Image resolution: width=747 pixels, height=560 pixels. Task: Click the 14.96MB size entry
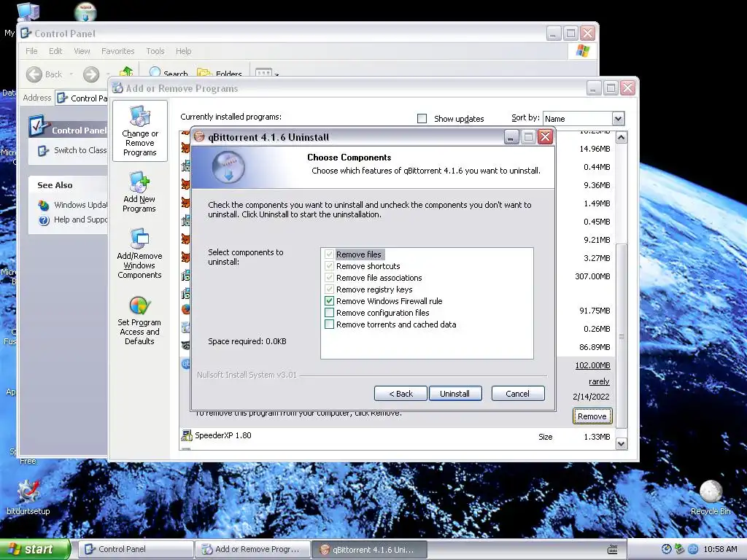pos(595,149)
